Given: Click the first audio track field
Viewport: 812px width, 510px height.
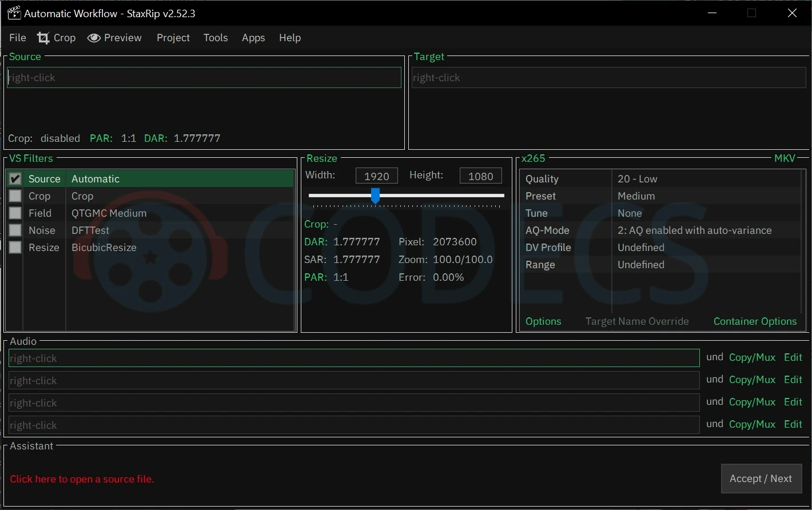Looking at the screenshot, I should (x=354, y=358).
